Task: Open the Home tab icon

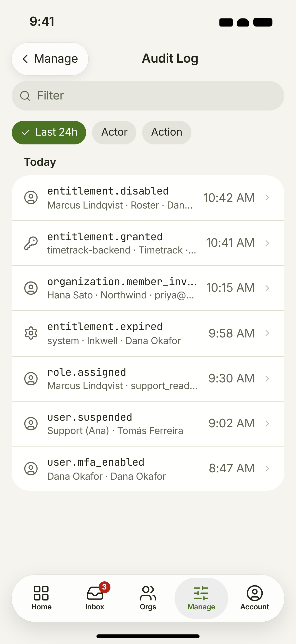Action: [x=41, y=593]
